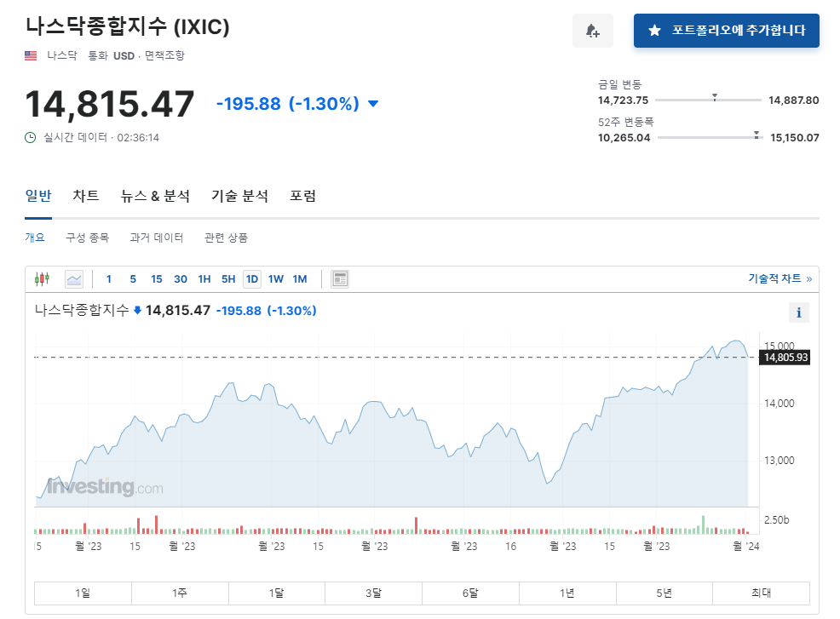Click the chart info "i" icon
Viewport: 840px width, 619px height.
tap(798, 312)
